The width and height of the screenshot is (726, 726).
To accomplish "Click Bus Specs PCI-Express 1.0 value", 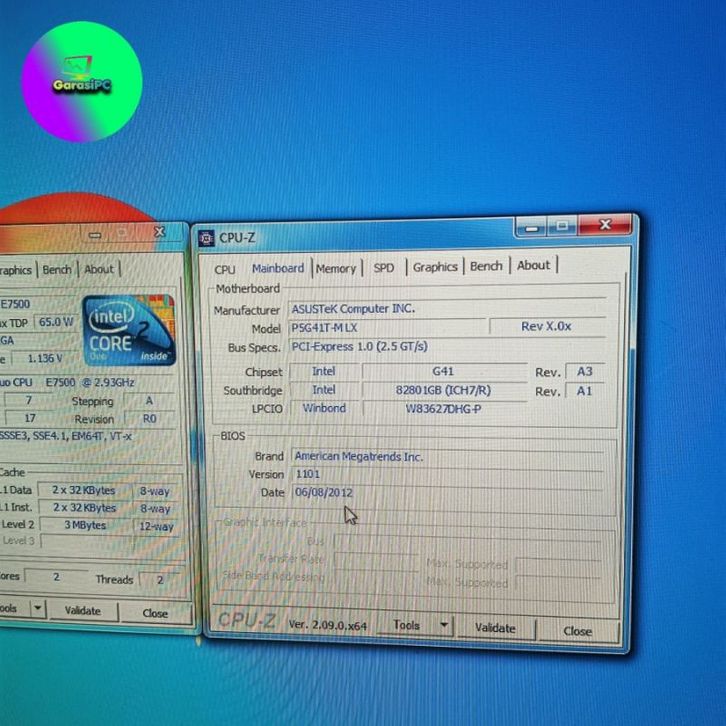I will click(447, 346).
